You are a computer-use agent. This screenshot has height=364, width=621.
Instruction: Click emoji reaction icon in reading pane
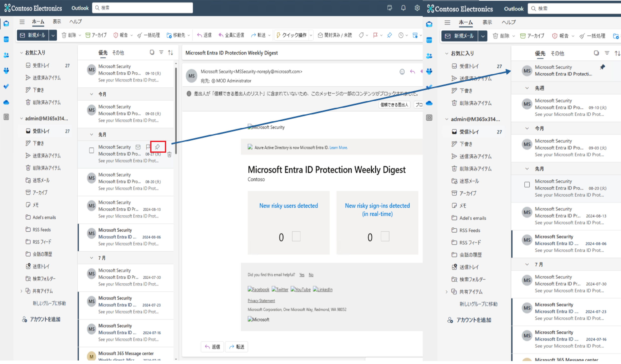(402, 72)
